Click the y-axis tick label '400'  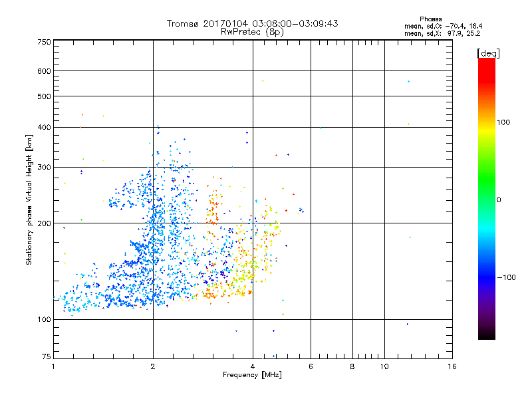point(44,127)
